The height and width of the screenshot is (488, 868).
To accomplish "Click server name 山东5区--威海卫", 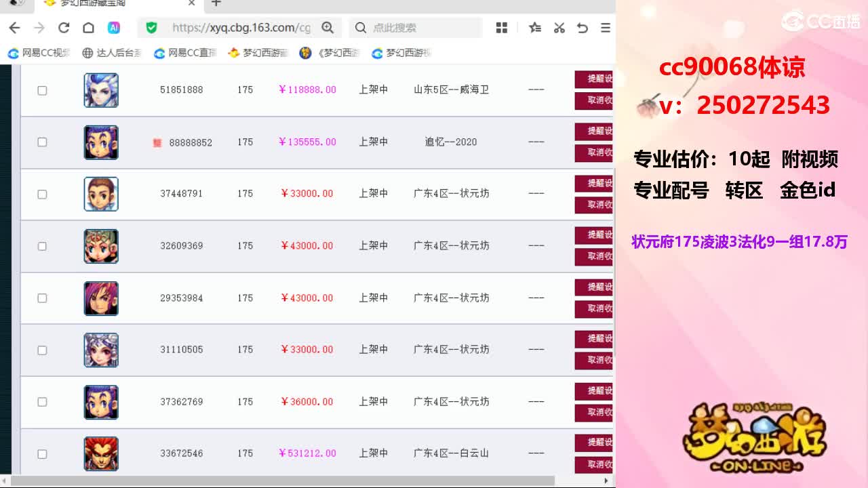I will pos(451,90).
